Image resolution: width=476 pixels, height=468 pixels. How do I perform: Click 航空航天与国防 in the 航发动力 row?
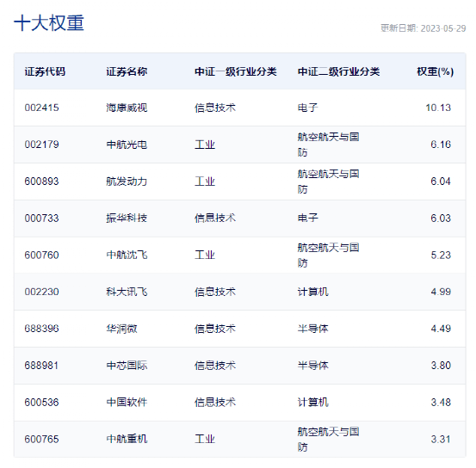point(328,182)
